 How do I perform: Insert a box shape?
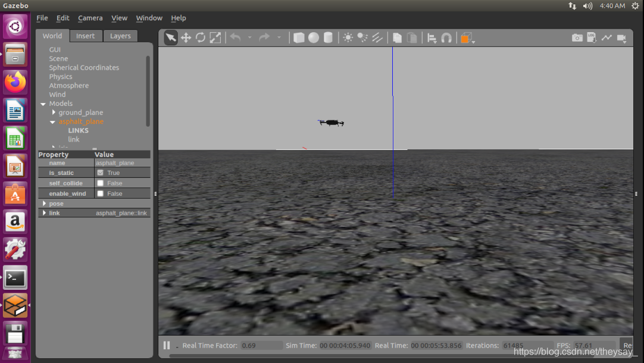[x=299, y=37]
